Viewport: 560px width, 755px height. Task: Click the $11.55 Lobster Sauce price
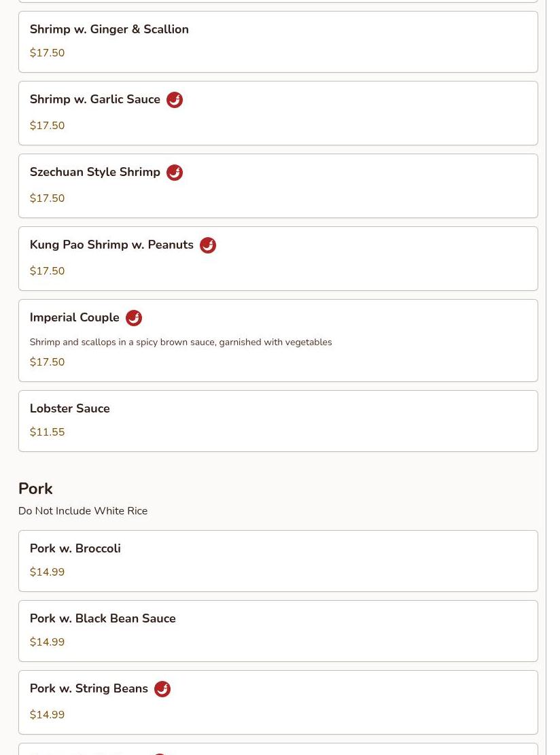pos(47,432)
